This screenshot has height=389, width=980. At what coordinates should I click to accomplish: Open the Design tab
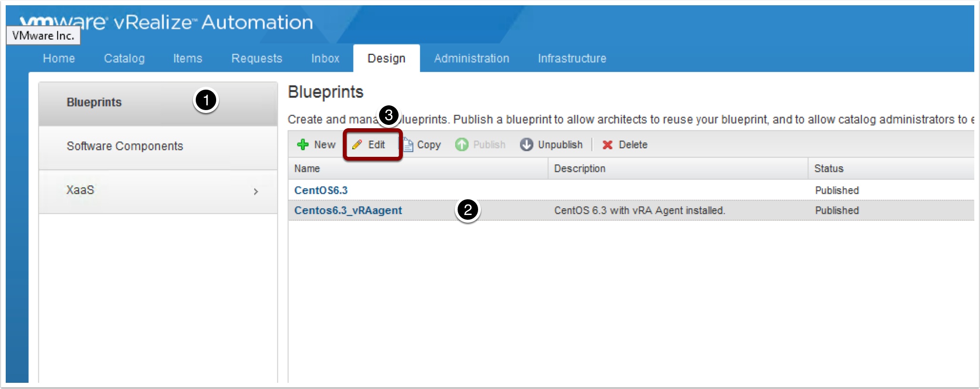pyautogui.click(x=386, y=58)
